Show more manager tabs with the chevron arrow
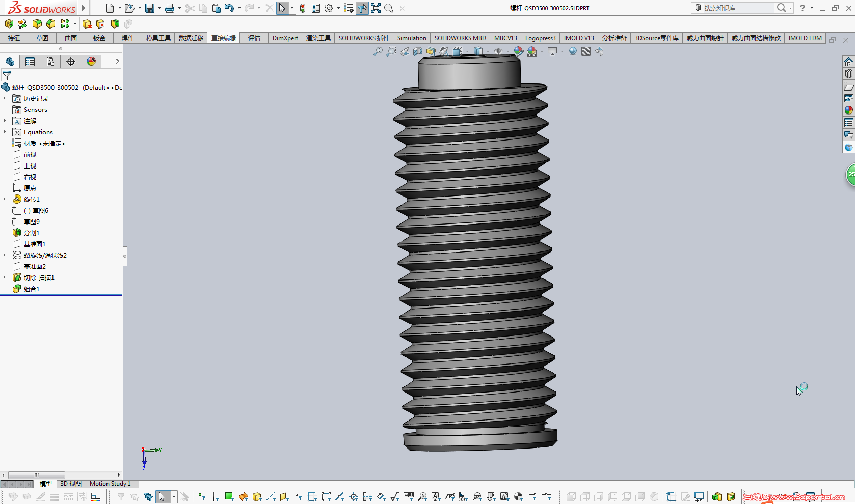This screenshot has width=855, height=504. [117, 61]
